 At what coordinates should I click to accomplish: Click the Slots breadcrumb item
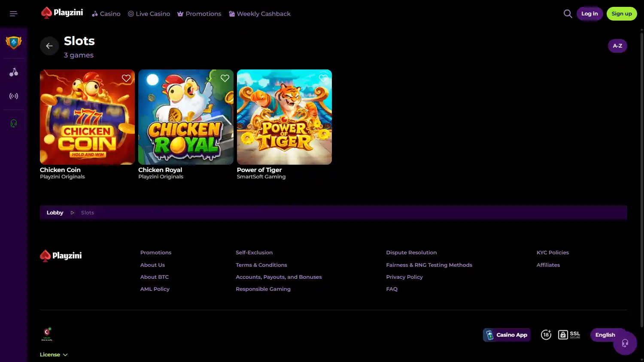(88, 213)
